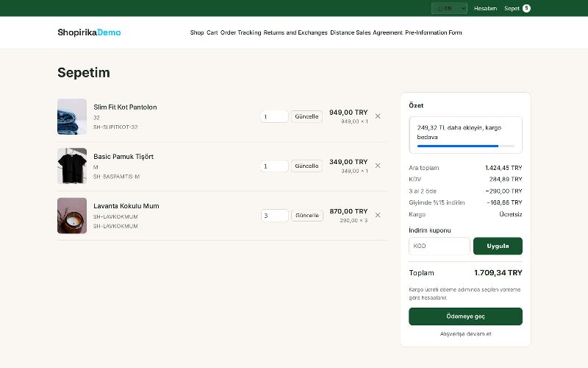Click Slim Fit Kot Pantolon thumbnail
Image resolution: width=588 pixels, height=368 pixels.
72,116
